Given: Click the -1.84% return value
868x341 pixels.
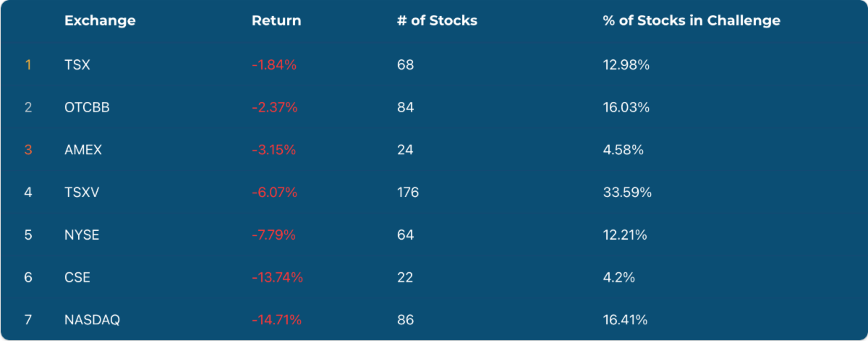Looking at the screenshot, I should [274, 65].
